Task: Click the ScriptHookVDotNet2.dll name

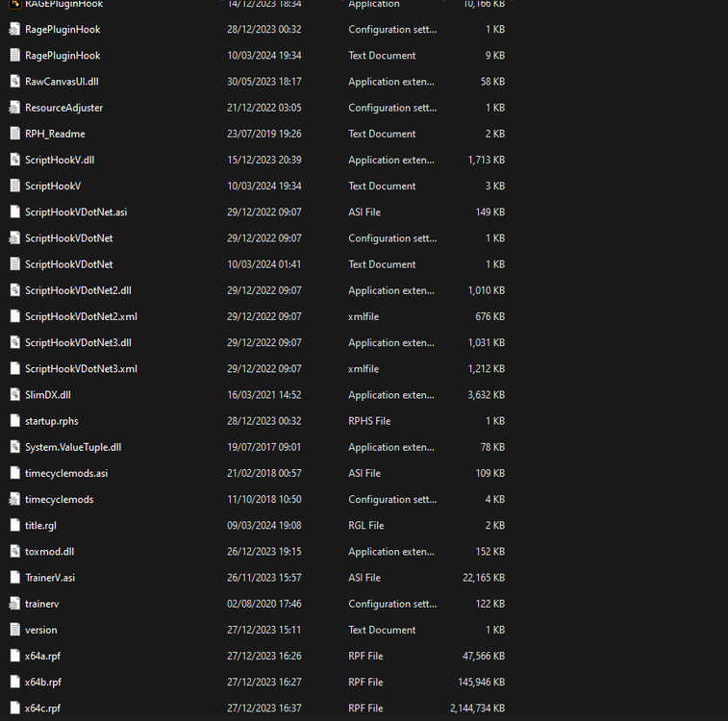Action: point(79,290)
